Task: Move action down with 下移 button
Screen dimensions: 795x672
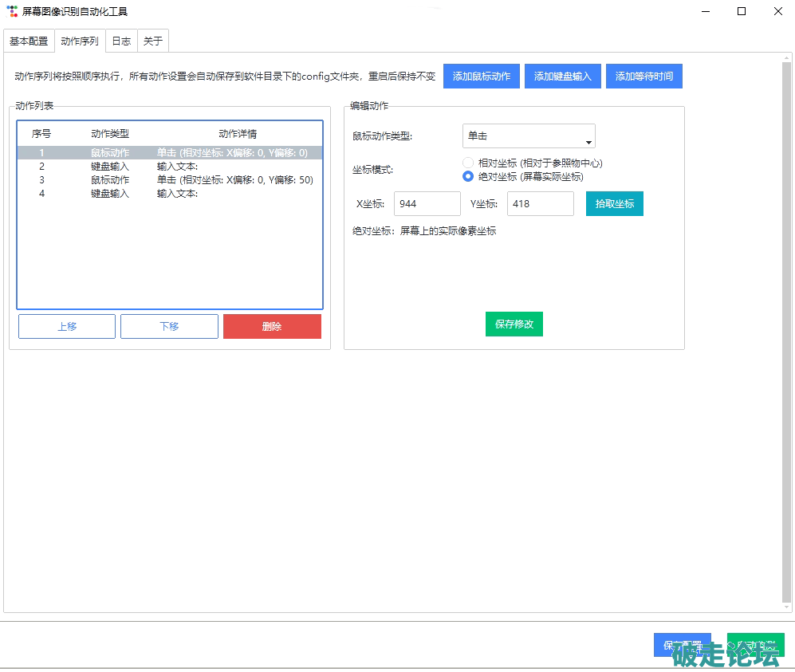Action: coord(169,326)
